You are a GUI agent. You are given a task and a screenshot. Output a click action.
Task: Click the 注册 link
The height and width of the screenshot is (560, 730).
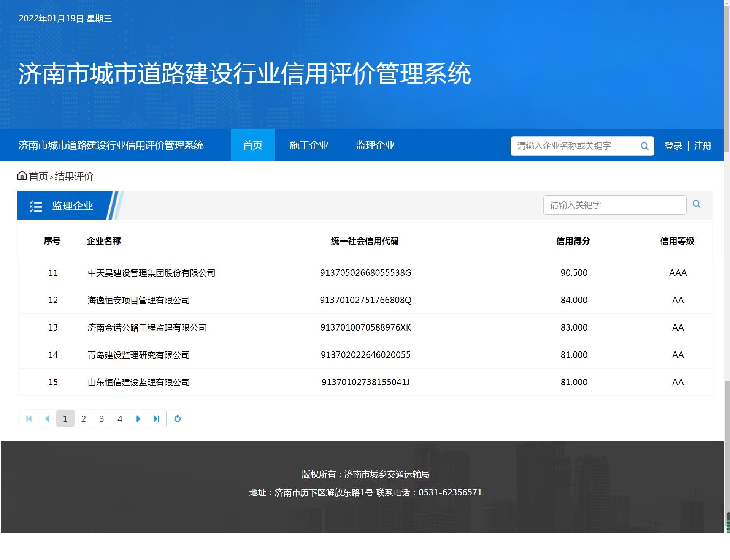[x=703, y=146]
